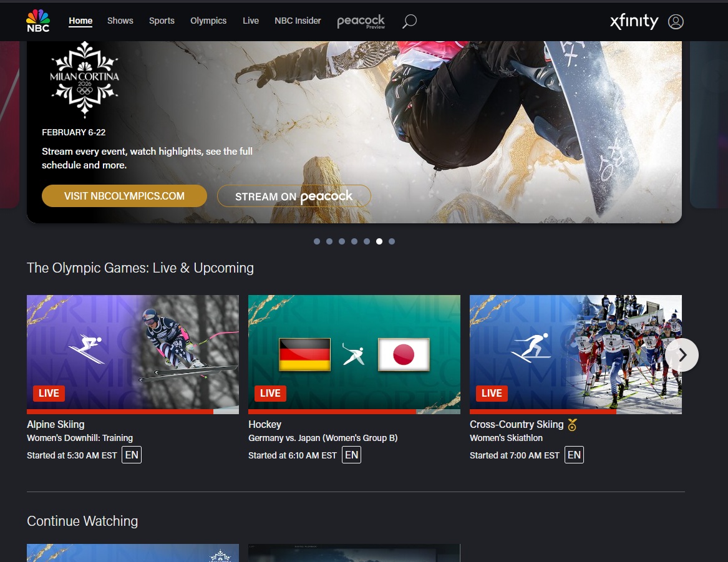
Task: Click the Japan flag on Hockey card
Action: [x=404, y=354]
